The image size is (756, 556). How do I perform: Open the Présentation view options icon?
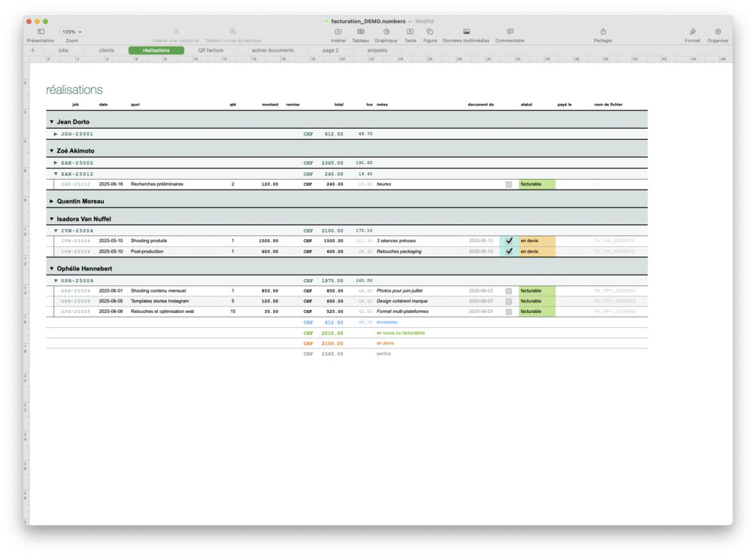tap(41, 32)
